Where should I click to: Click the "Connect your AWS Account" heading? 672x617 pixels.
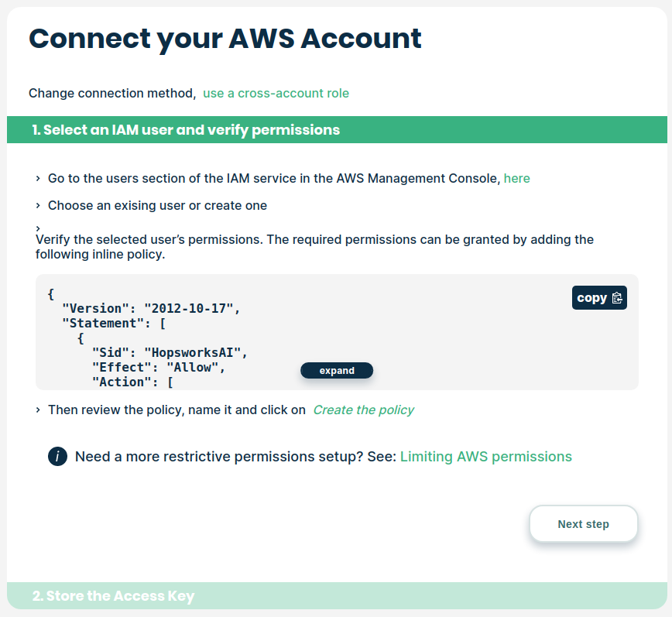(225, 39)
